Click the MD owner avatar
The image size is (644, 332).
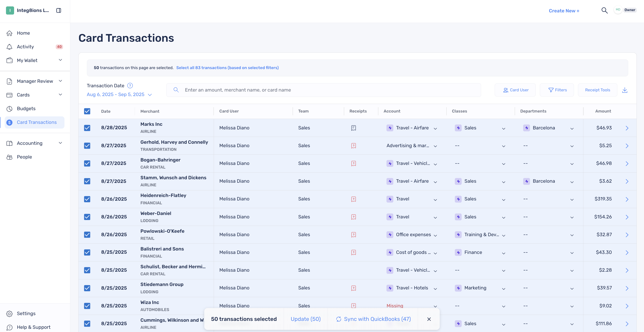click(x=618, y=10)
